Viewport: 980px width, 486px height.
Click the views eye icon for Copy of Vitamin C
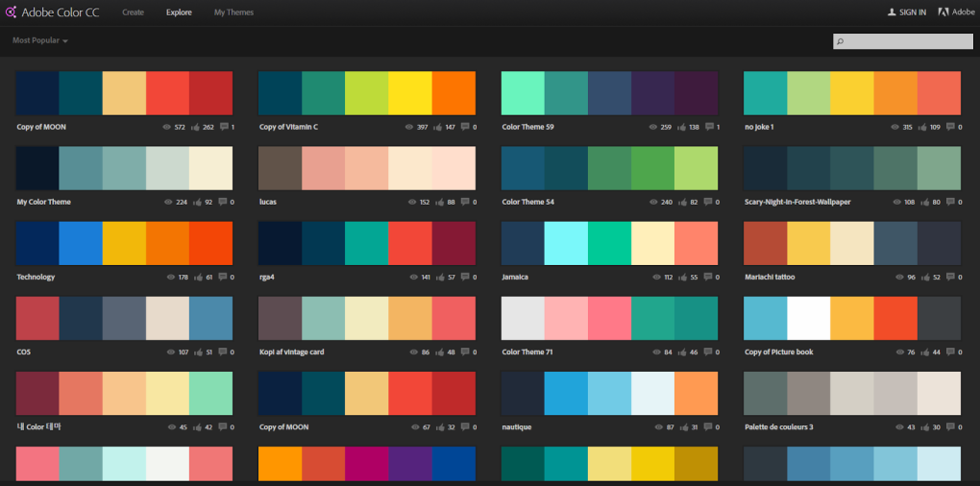[x=409, y=127]
